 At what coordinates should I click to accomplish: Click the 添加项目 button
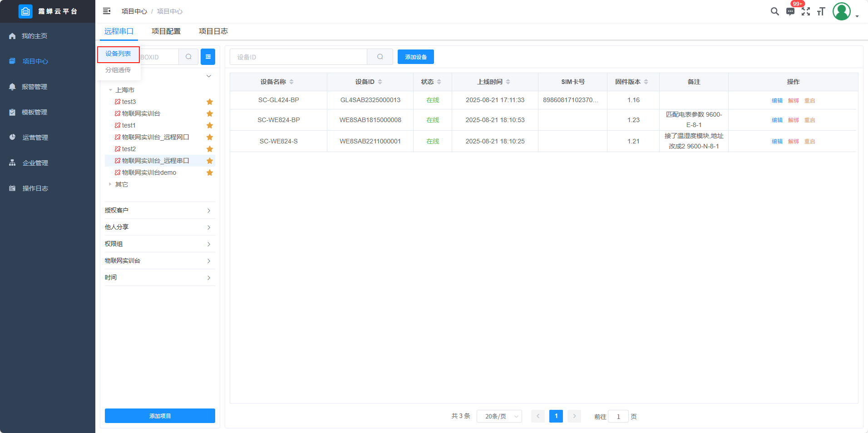(x=160, y=416)
